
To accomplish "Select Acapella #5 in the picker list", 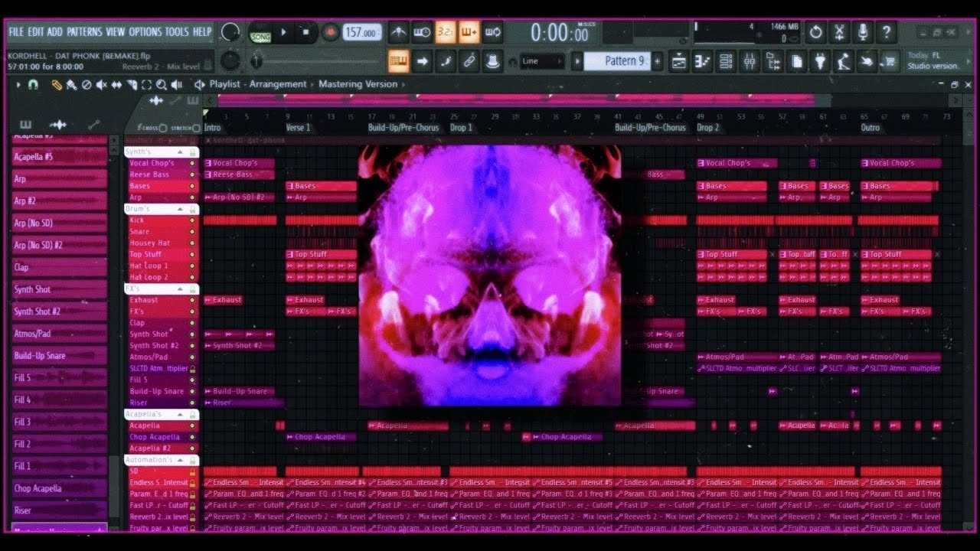I will [60, 157].
